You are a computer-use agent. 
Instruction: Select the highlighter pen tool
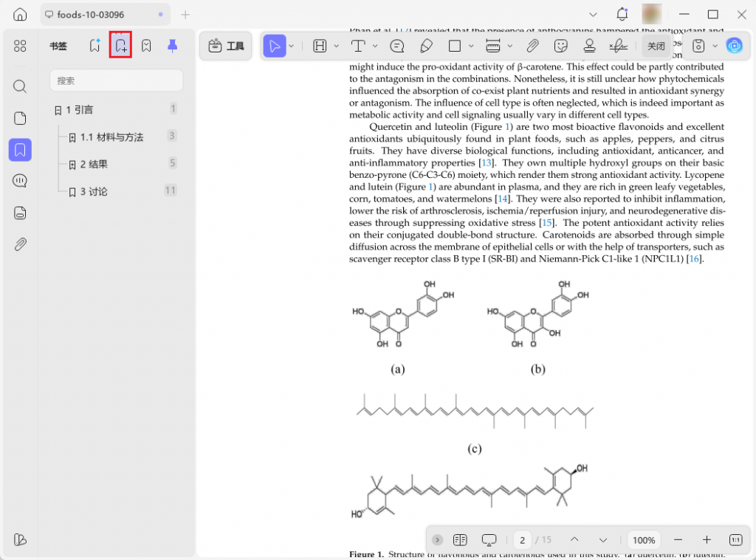(426, 46)
